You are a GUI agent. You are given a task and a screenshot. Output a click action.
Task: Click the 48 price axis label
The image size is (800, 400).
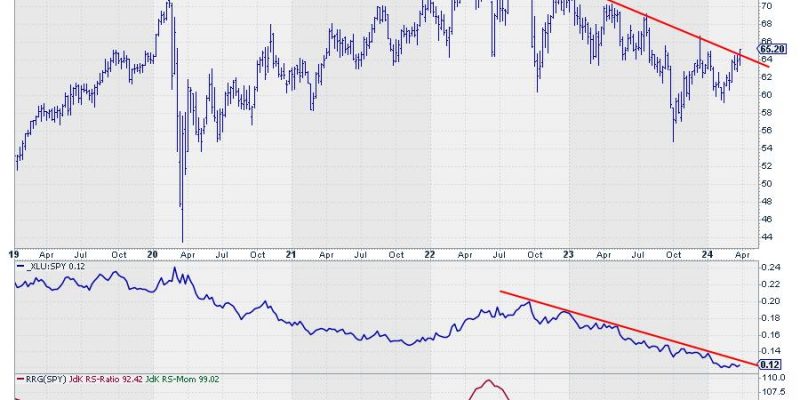pyautogui.click(x=766, y=202)
